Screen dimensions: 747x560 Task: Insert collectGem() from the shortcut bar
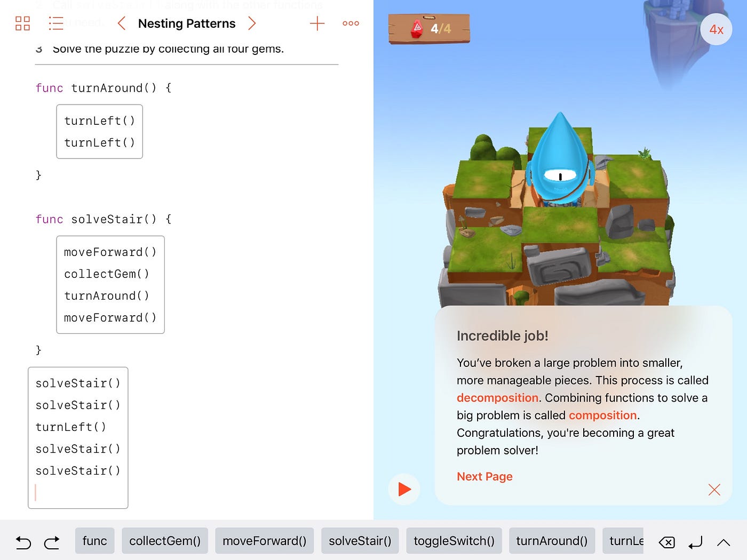tap(164, 541)
